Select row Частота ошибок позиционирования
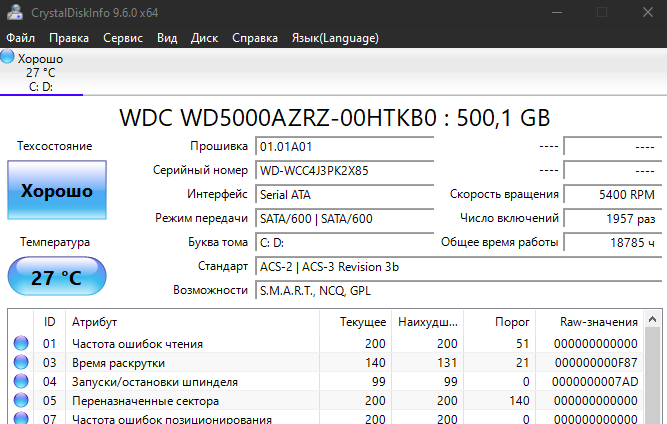Viewport: 667px width, 424px height. click(326, 417)
